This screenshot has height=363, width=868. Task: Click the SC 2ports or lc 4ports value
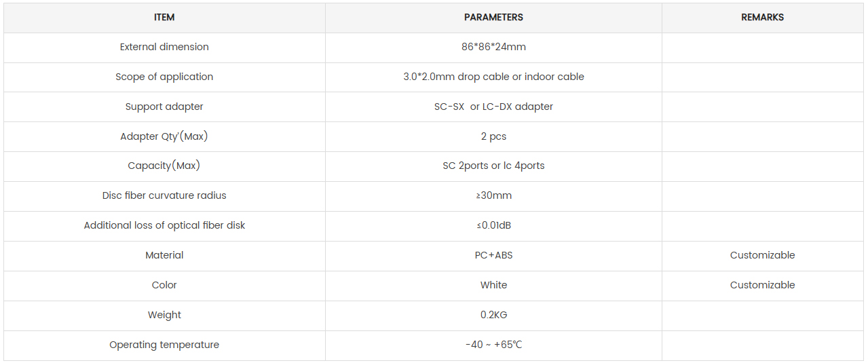(493, 166)
